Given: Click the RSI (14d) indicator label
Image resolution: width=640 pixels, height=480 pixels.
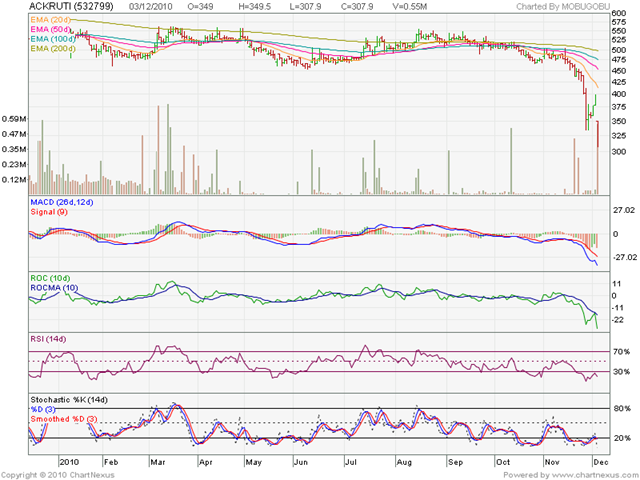Looking at the screenshot, I should point(48,339).
